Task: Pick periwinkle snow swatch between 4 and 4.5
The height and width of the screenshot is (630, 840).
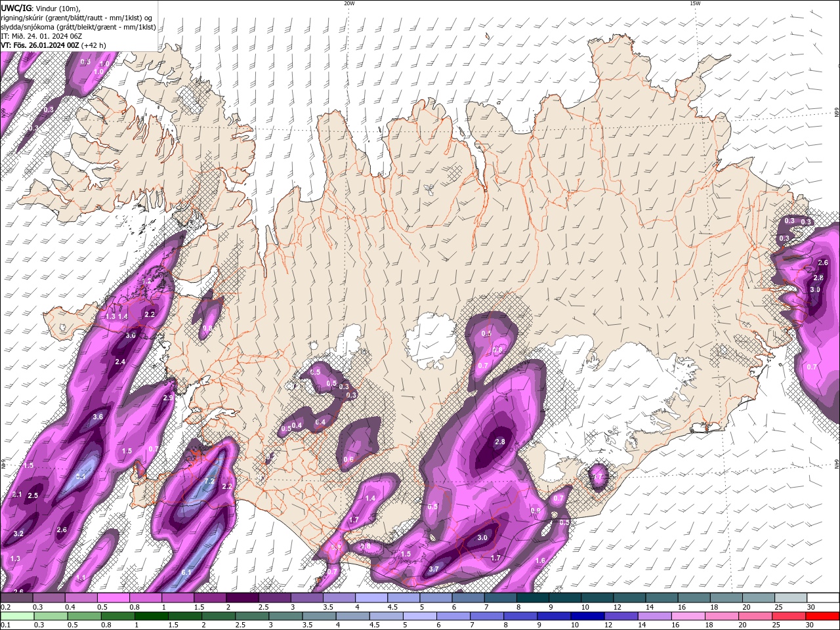Action: [x=371, y=598]
